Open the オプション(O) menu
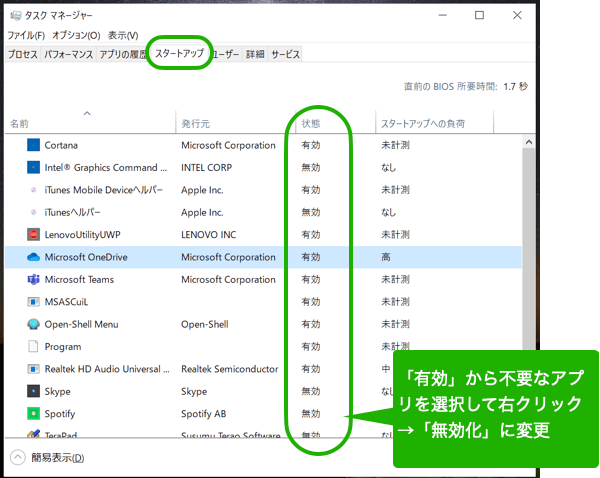Viewport: 600px width, 478px height. (x=76, y=35)
